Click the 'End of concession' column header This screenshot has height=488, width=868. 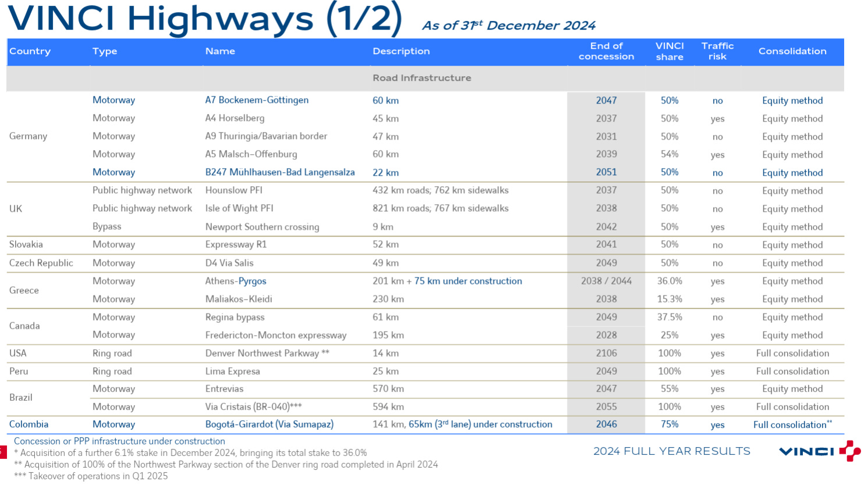click(x=606, y=51)
